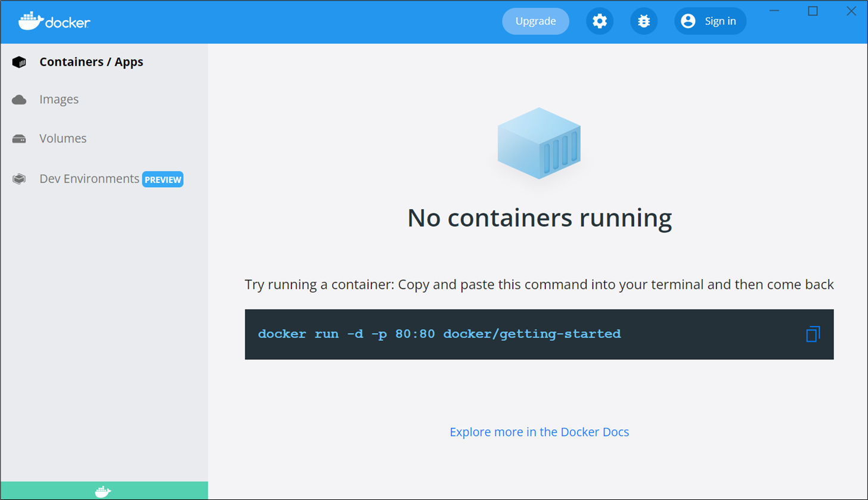Viewport: 868px width, 500px height.
Task: Open Troubleshoot via the bug icon
Action: (x=644, y=21)
